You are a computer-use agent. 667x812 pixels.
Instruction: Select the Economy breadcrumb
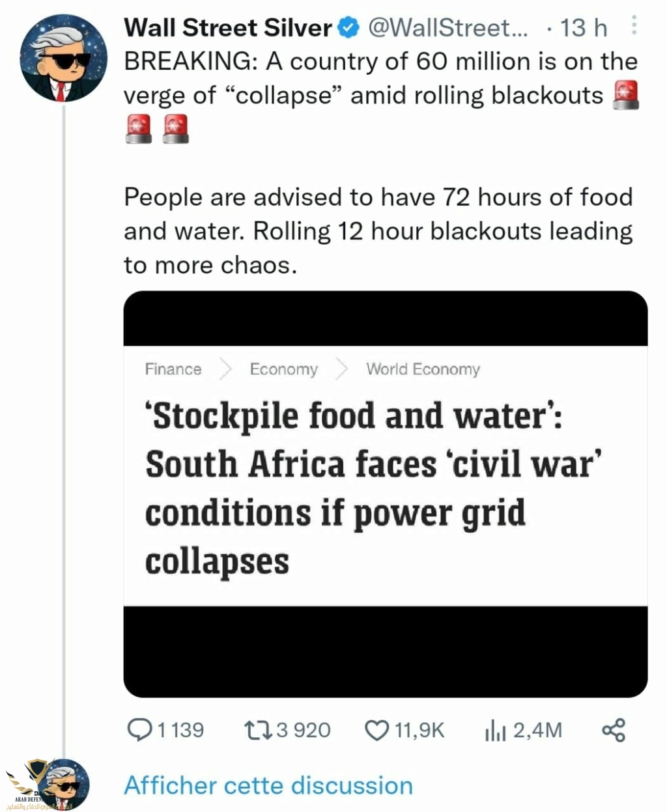283,369
